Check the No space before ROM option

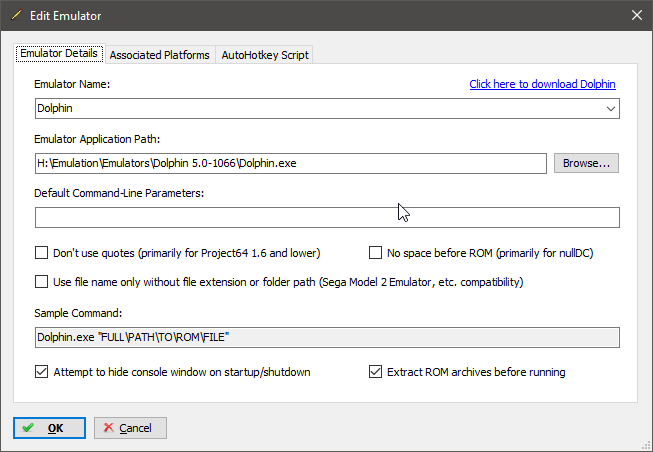(375, 253)
